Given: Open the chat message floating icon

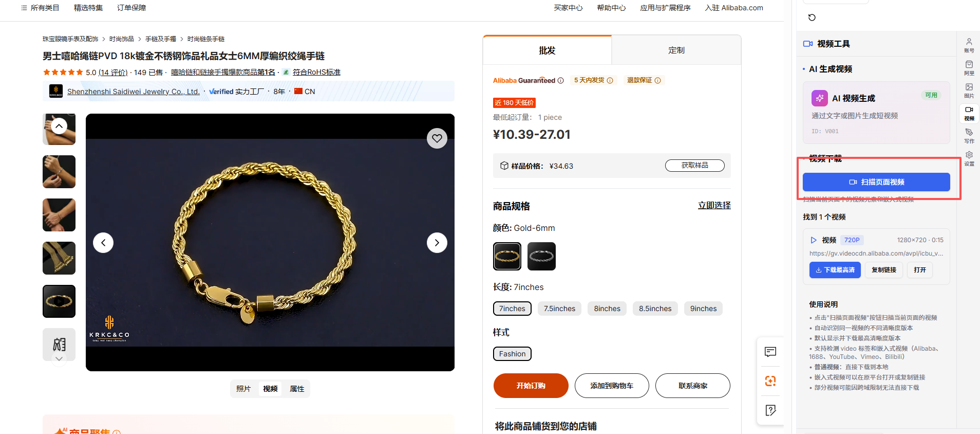Looking at the screenshot, I should [x=770, y=352].
